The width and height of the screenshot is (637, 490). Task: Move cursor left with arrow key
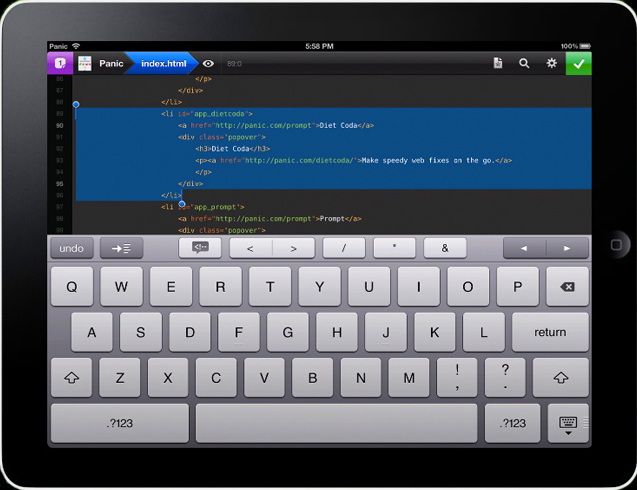[x=524, y=248]
